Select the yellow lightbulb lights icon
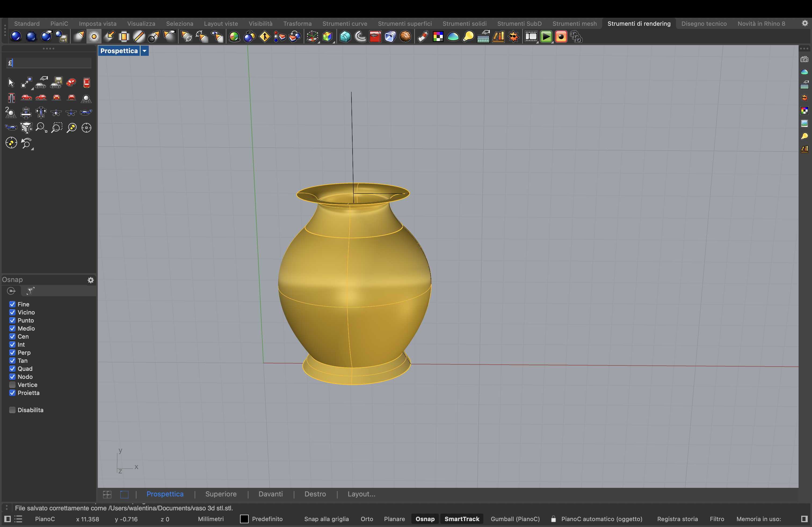This screenshot has height=527, width=812. click(x=468, y=36)
